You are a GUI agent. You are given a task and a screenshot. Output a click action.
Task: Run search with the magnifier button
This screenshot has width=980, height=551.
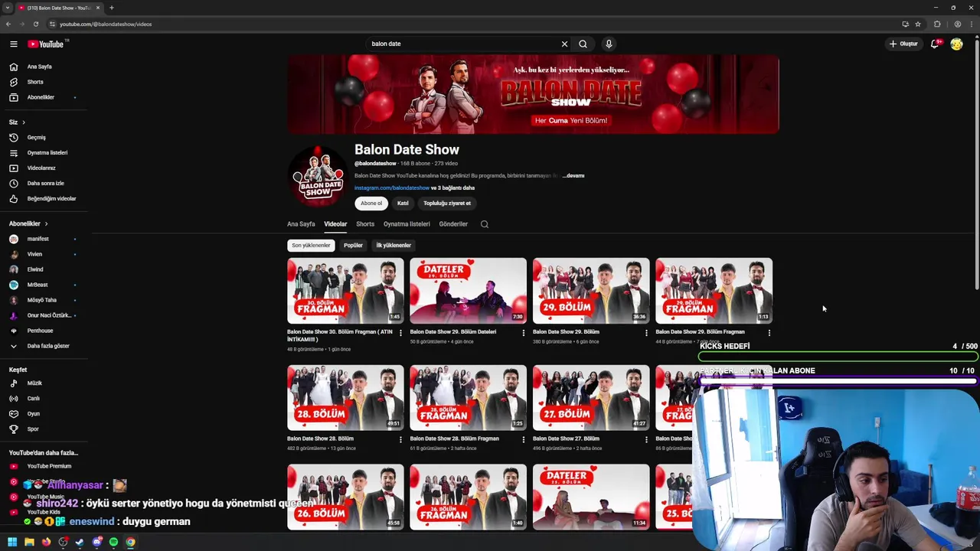[x=583, y=44]
